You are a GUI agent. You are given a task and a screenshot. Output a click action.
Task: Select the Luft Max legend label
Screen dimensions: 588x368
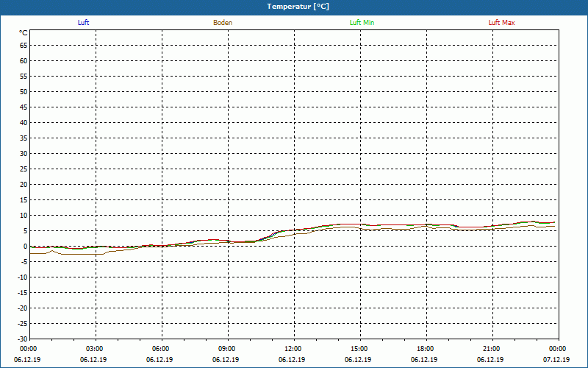coord(501,23)
